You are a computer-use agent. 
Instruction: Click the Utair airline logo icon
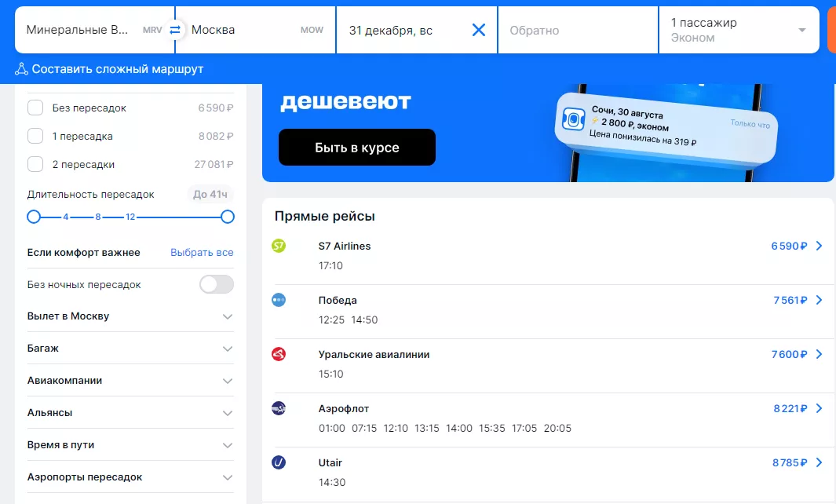point(278,462)
